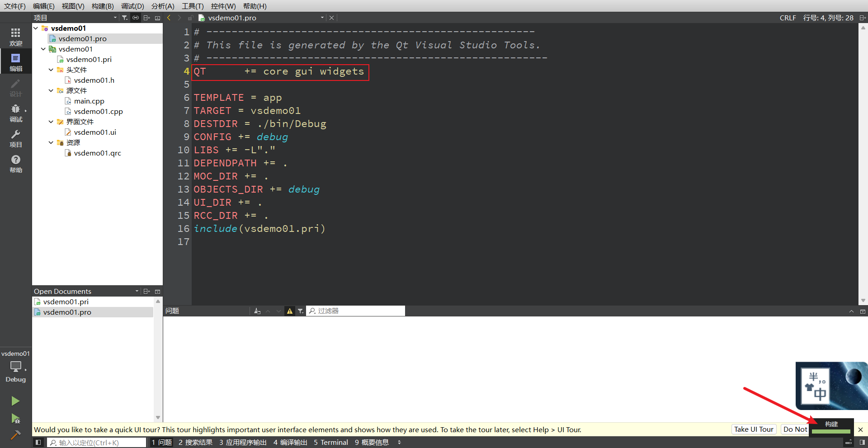This screenshot has width=868, height=448.
Task: Open the 欢迎 (Welcome) mode
Action: pos(16,37)
